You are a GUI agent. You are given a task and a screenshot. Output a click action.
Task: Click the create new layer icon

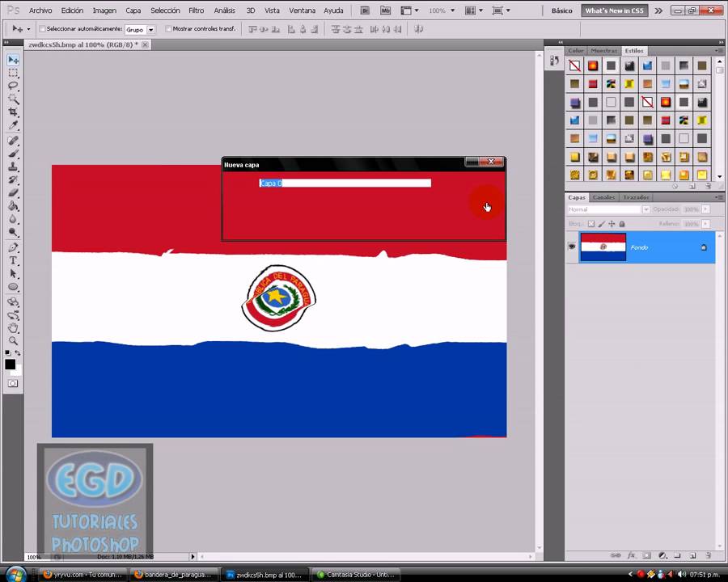tap(692, 555)
